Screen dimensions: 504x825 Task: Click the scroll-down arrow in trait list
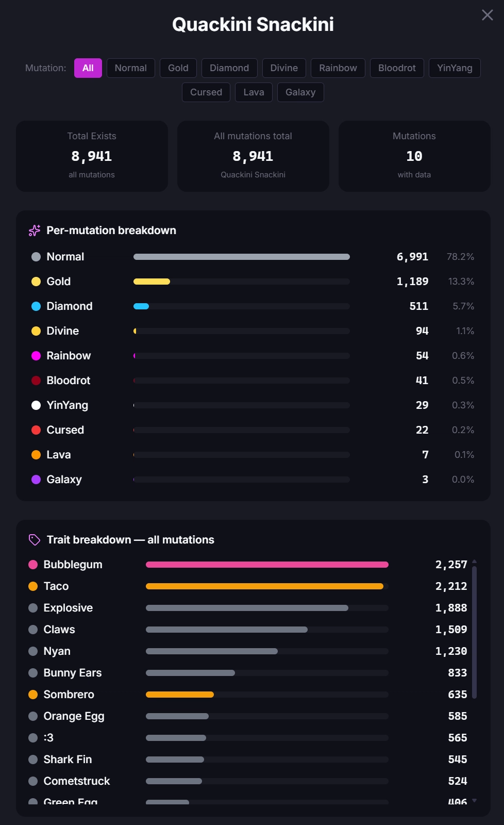click(474, 800)
